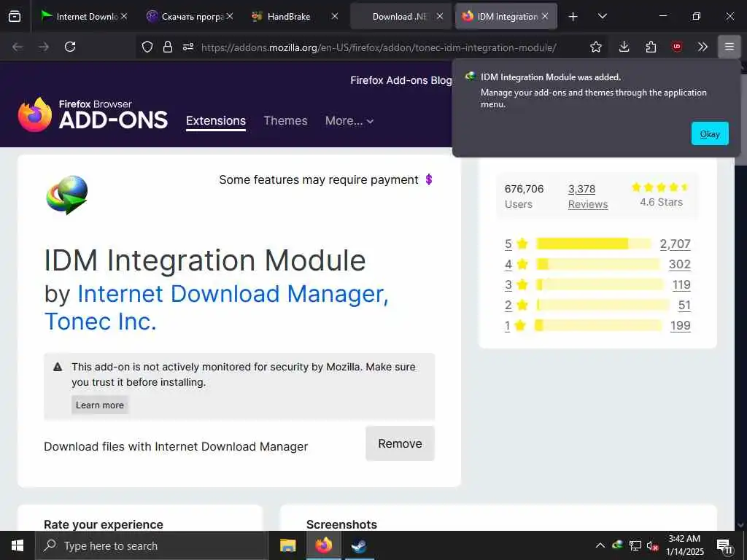Screen dimensions: 747x560
Task: Show hidden system tray icons
Action: coord(600,545)
